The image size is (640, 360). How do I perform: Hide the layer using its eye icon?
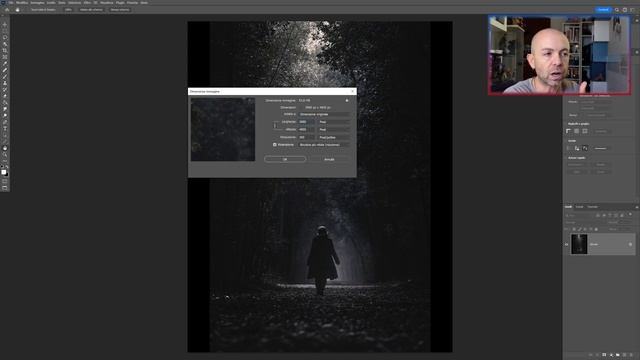pyautogui.click(x=567, y=244)
